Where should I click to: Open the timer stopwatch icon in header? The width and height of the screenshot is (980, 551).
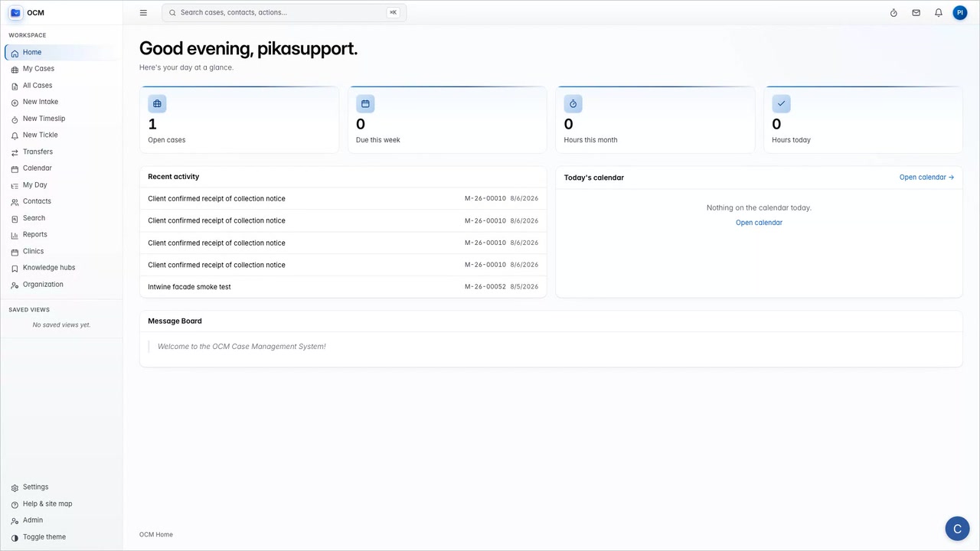pos(893,12)
